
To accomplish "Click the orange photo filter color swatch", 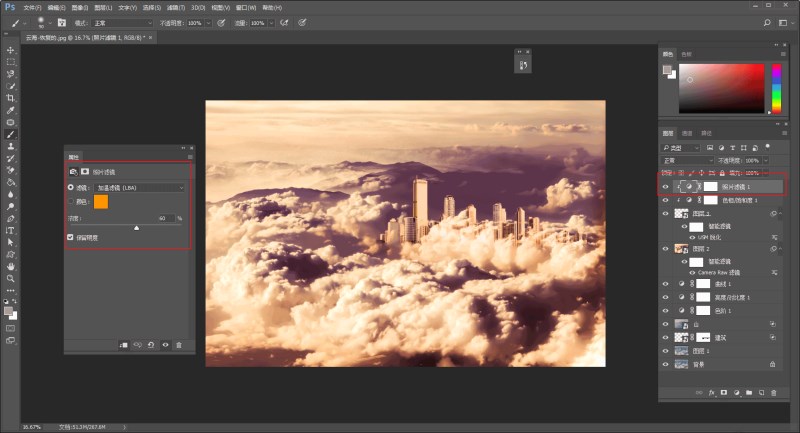I will [101, 201].
